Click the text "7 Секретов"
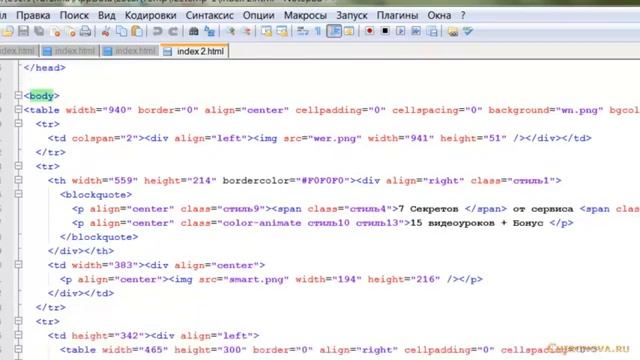The height and width of the screenshot is (360, 640). click(x=429, y=209)
